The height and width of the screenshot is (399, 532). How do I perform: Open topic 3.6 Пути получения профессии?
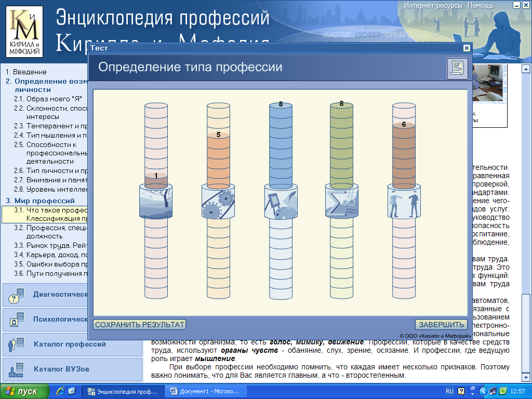50,273
